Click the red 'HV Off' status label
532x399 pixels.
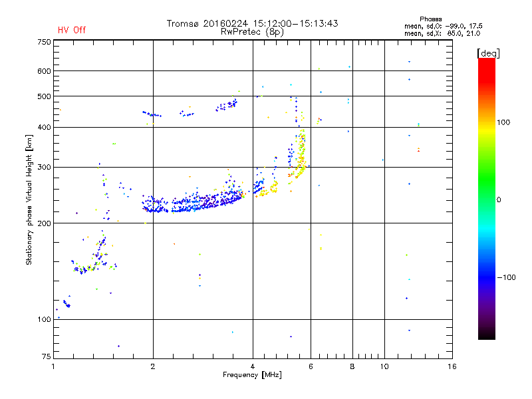pos(72,30)
